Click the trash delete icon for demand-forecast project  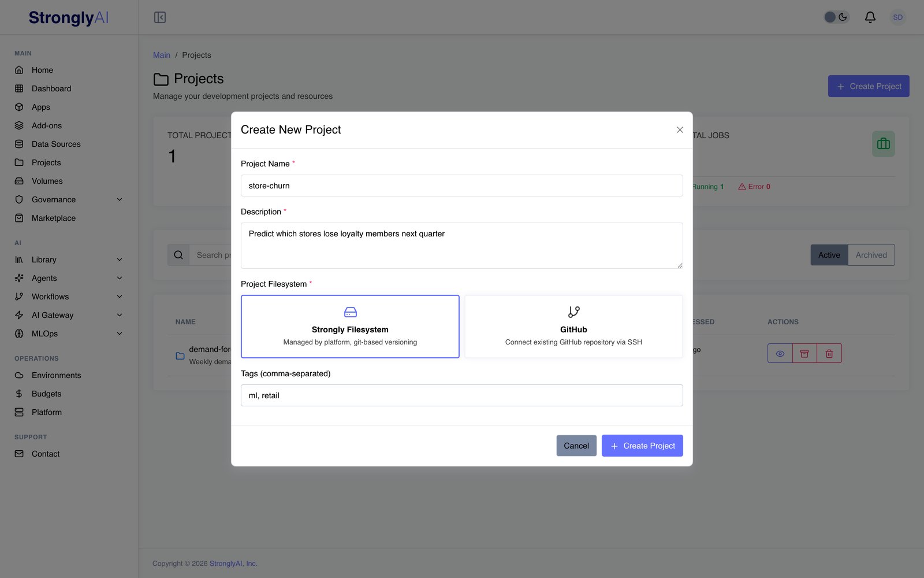point(829,353)
